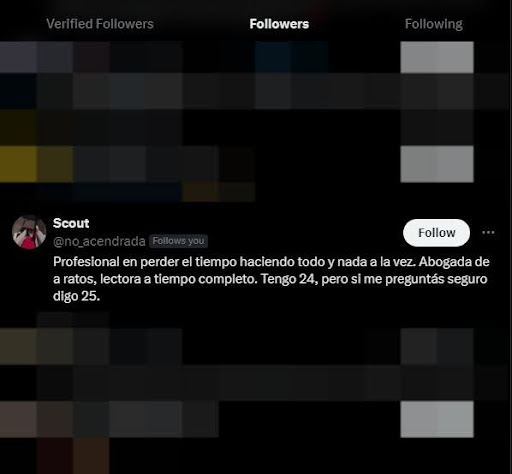The image size is (512, 474).
Task: Go to the Following tab
Action: click(434, 24)
